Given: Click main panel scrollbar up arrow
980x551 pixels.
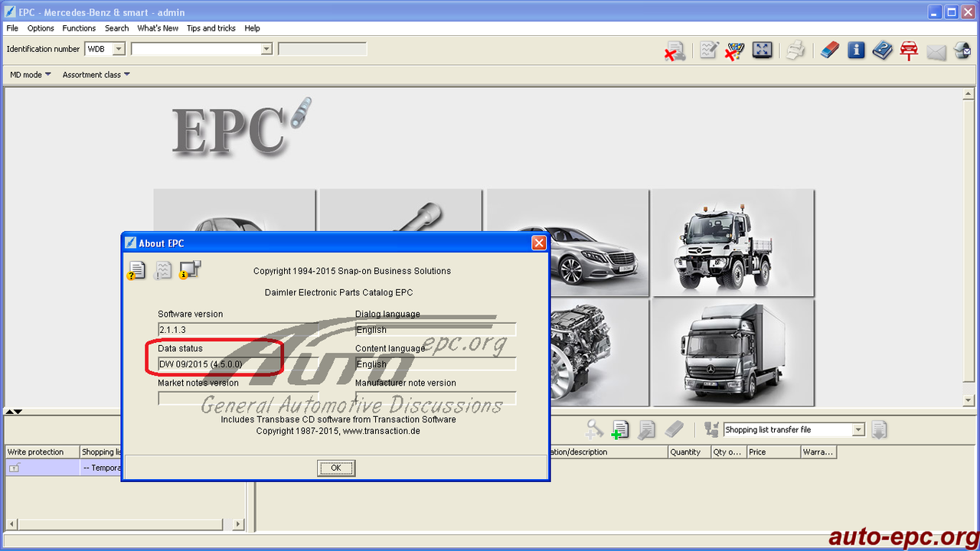Looking at the screenshot, I should coord(968,94).
